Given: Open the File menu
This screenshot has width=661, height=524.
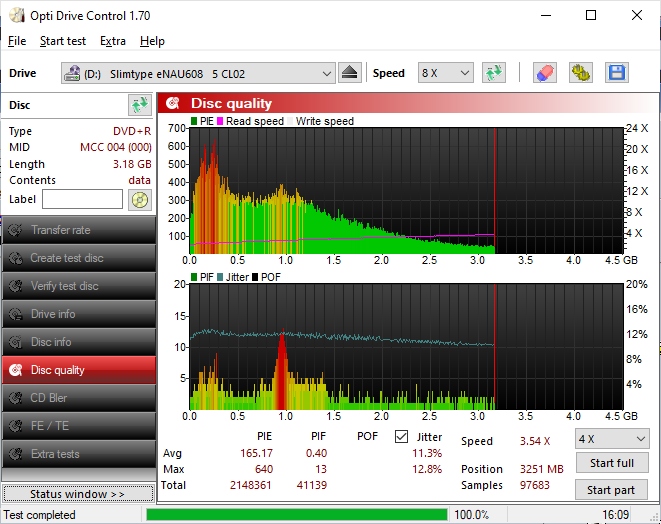Looking at the screenshot, I should coord(17,41).
